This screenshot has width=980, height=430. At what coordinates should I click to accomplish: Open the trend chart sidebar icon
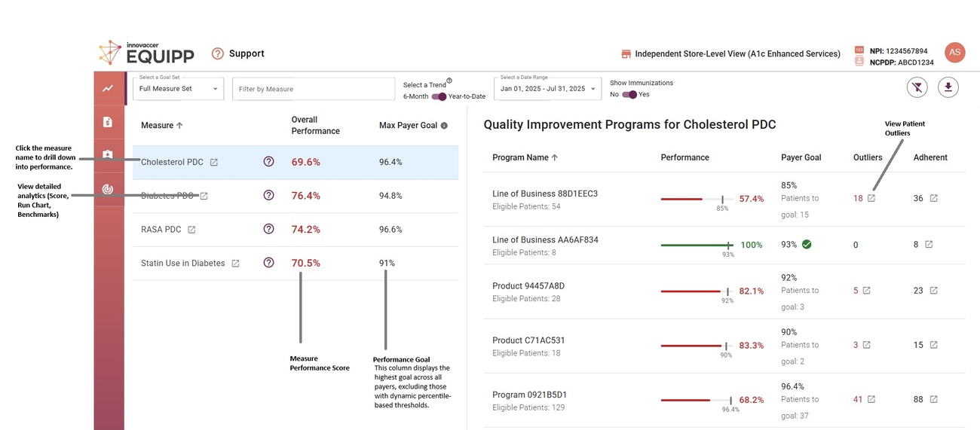(x=109, y=89)
